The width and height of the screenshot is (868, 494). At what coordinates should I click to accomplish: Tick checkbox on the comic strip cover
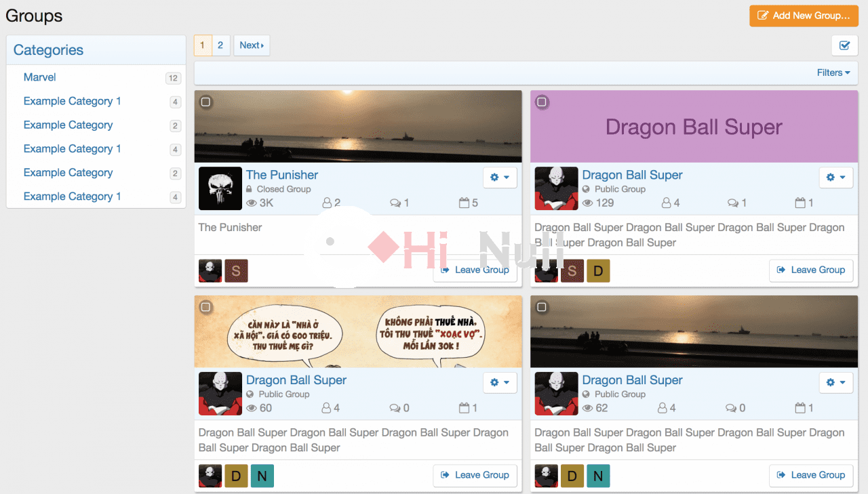tap(206, 307)
